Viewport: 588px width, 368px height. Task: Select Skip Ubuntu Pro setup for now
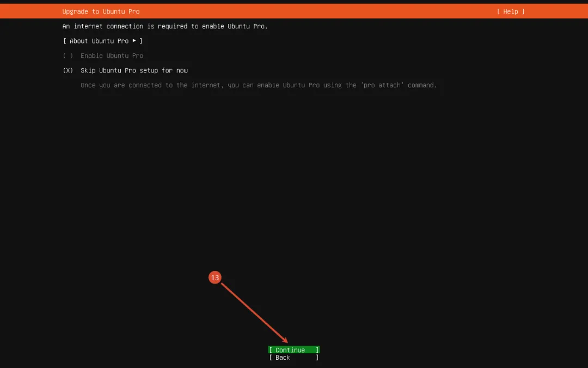tap(125, 70)
